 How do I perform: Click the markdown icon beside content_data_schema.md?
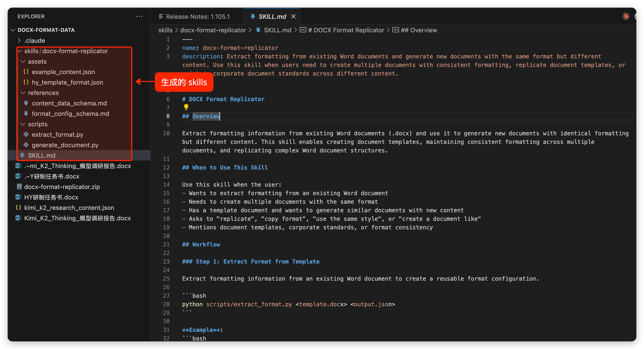[26, 103]
